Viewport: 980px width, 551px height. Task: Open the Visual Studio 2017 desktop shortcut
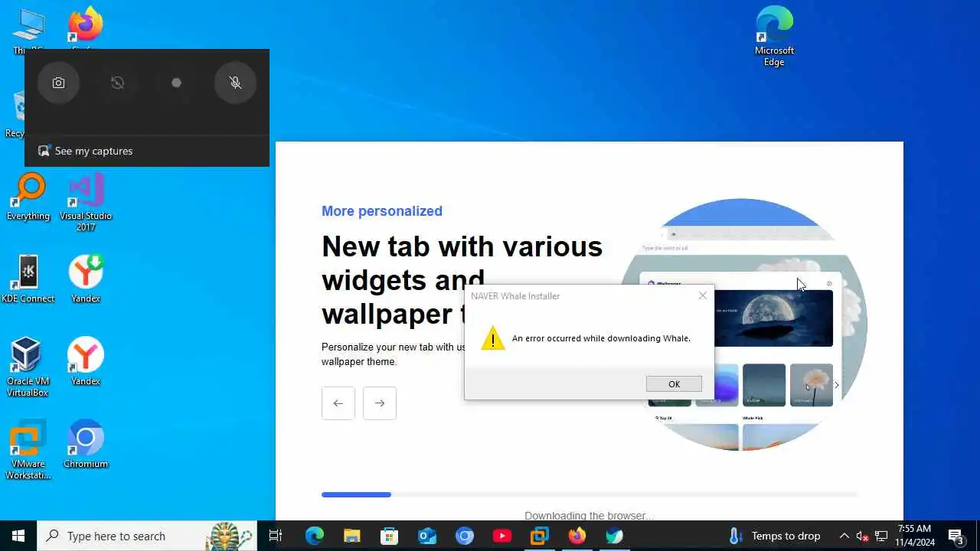pyautogui.click(x=86, y=203)
